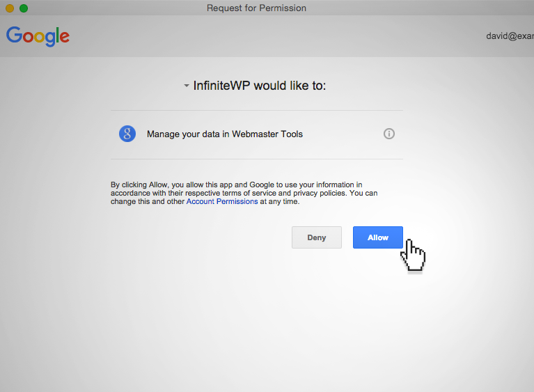Select the Manage your data in Webmaster Tools text

(x=225, y=134)
